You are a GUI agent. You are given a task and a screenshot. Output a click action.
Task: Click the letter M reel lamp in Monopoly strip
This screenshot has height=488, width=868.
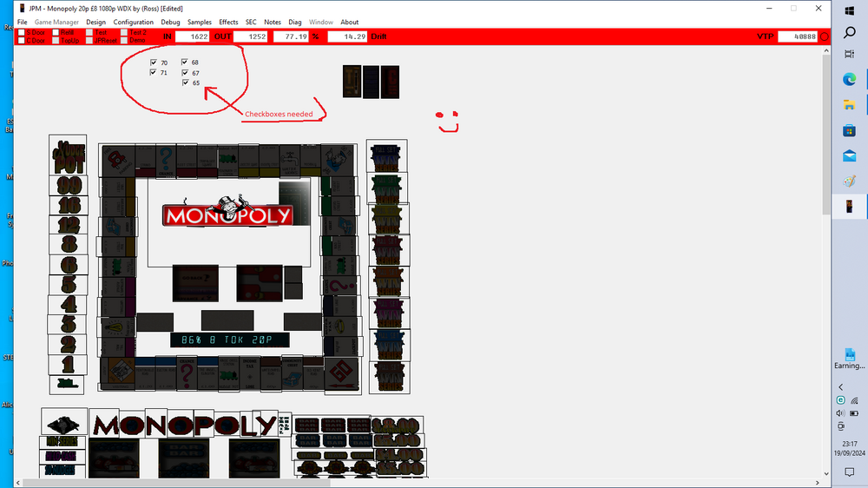click(105, 425)
